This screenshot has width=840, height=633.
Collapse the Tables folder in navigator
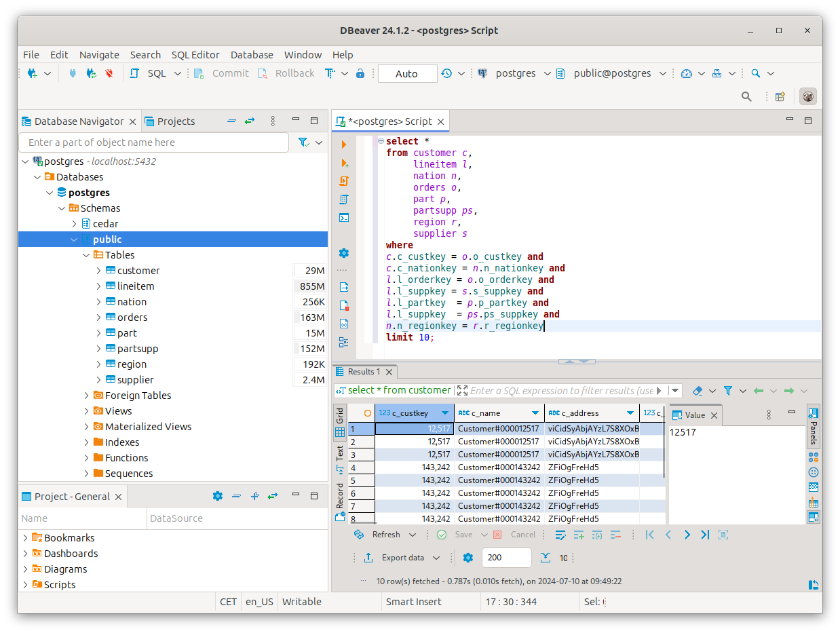click(86, 255)
